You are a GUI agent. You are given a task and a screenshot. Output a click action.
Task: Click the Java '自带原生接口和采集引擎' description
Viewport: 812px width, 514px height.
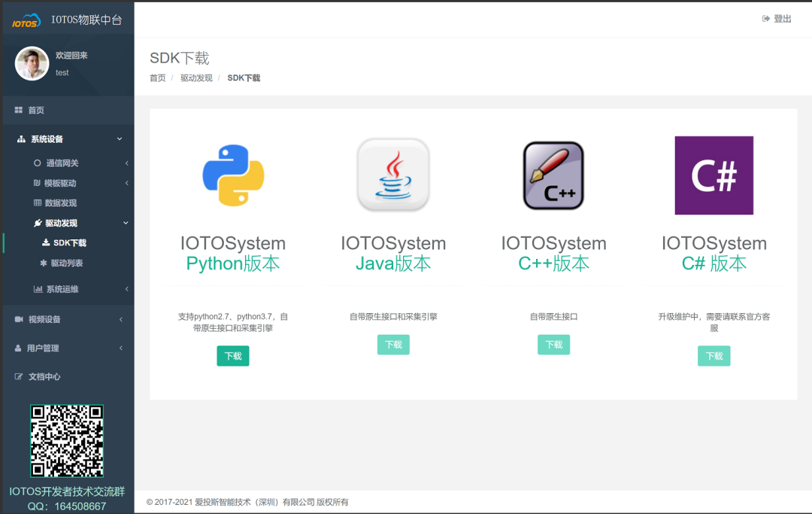pyautogui.click(x=393, y=317)
